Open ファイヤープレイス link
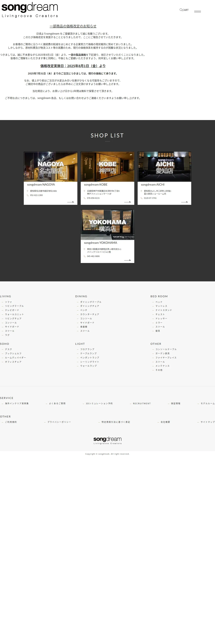The height and width of the screenshot is (644, 215). tap(166, 357)
